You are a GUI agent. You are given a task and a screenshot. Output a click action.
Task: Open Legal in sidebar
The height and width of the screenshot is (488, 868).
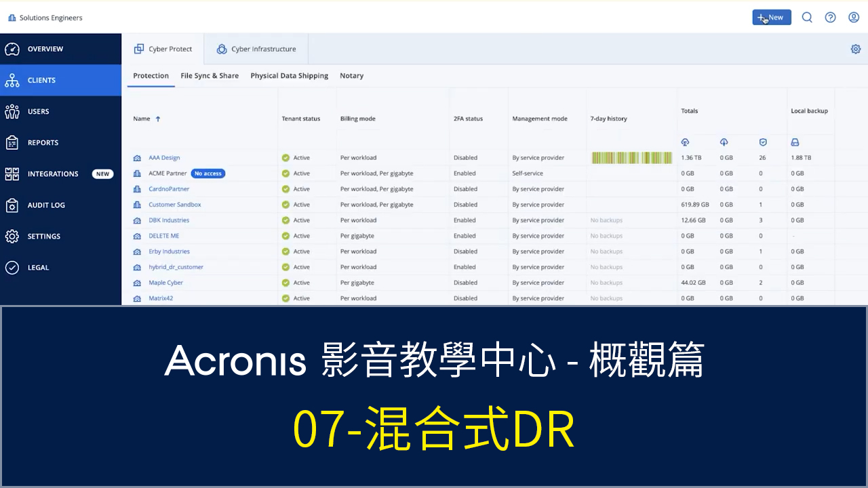click(60, 267)
